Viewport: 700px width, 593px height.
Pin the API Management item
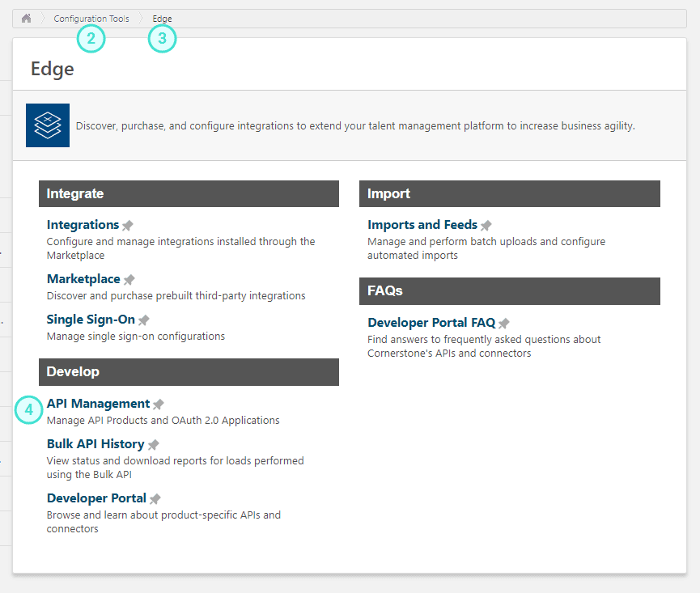[159, 405]
